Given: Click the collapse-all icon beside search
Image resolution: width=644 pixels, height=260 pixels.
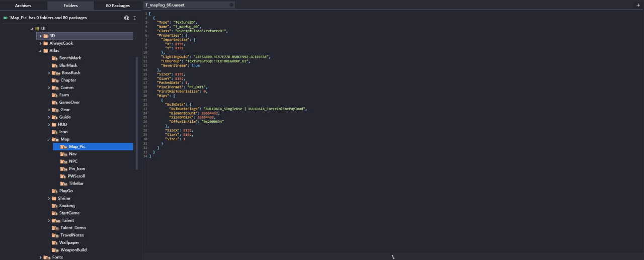Looking at the screenshot, I should 134,18.
